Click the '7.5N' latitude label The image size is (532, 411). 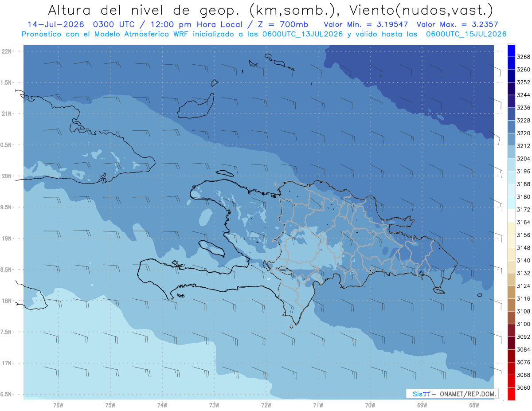click(x=7, y=332)
